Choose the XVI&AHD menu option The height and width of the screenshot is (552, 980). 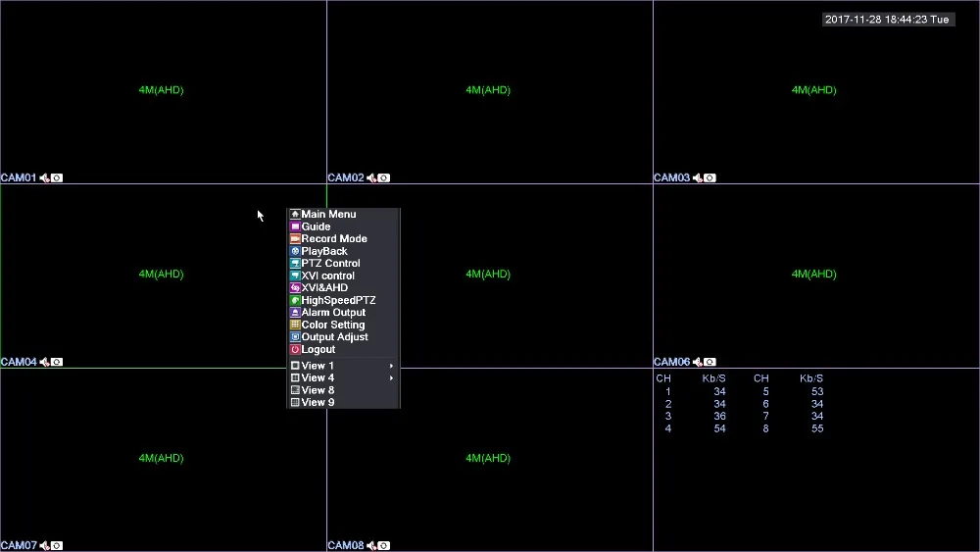(x=324, y=288)
